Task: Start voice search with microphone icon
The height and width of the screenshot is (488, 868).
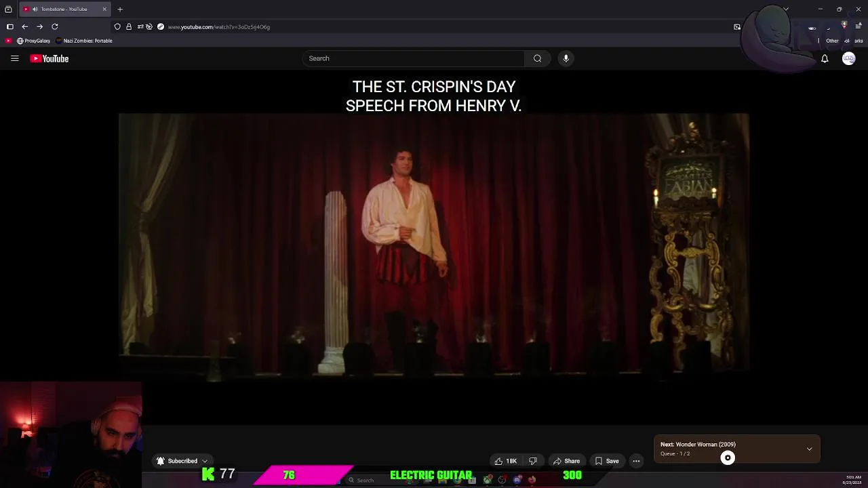Action: coord(566,58)
